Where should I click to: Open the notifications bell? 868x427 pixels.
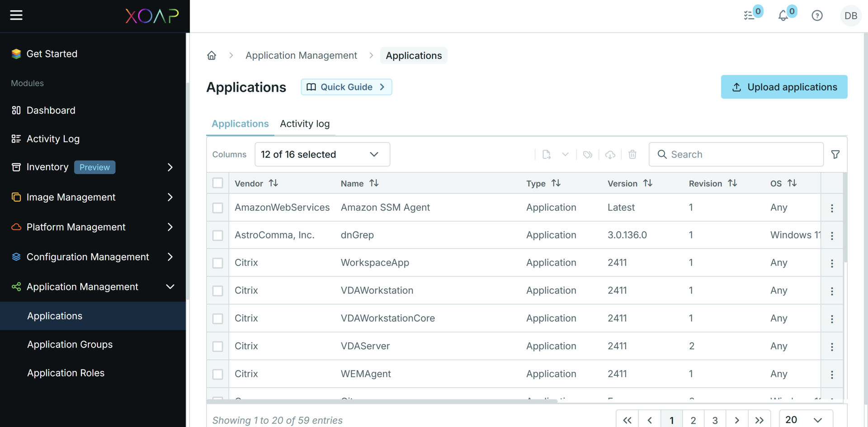[x=783, y=15]
